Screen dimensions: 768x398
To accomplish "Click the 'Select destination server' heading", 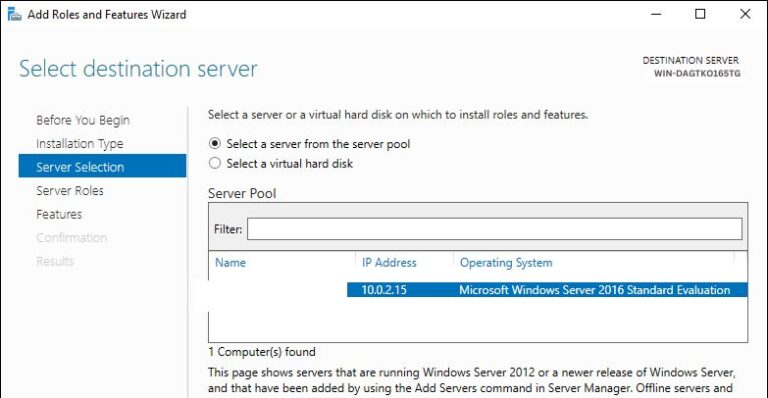I will tap(138, 69).
